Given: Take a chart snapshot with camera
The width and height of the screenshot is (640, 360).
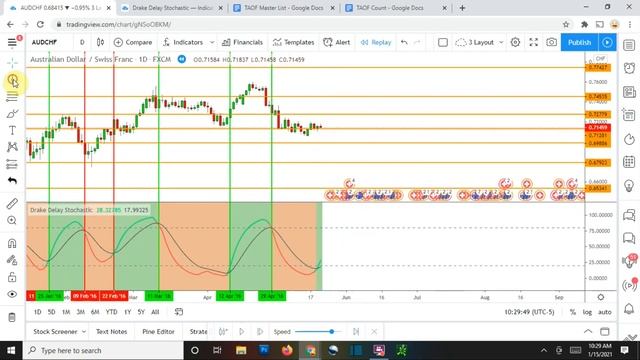Looking at the screenshot, I should 551,42.
